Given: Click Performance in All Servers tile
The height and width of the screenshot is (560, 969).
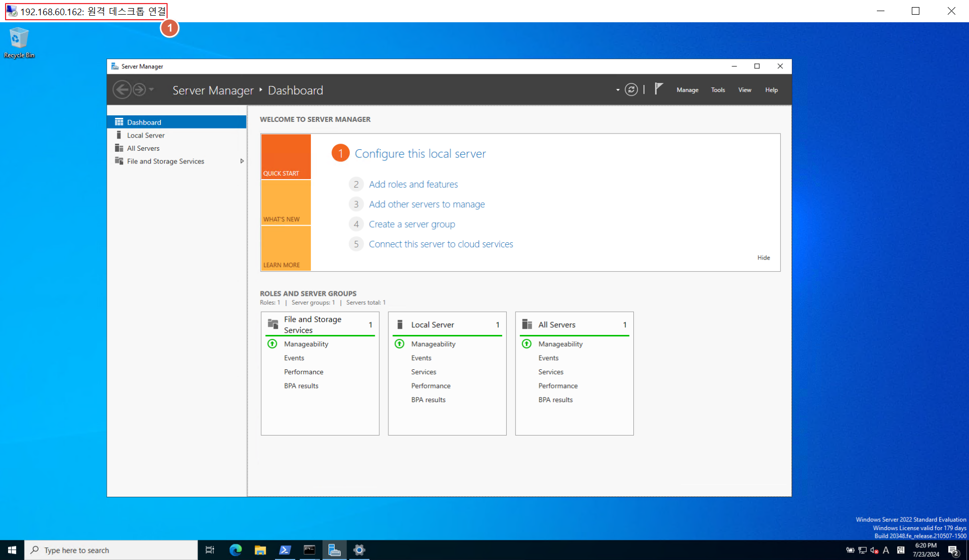Looking at the screenshot, I should coord(557,385).
